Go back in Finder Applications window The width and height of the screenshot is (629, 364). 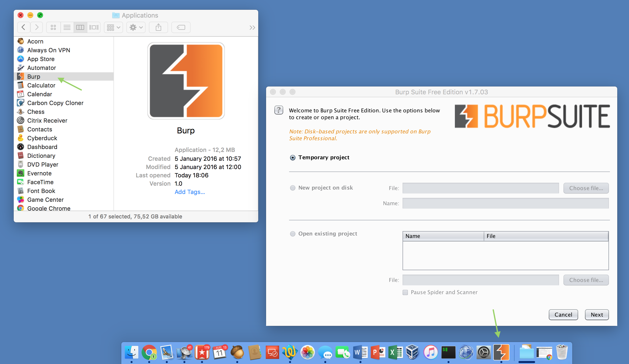click(x=24, y=27)
